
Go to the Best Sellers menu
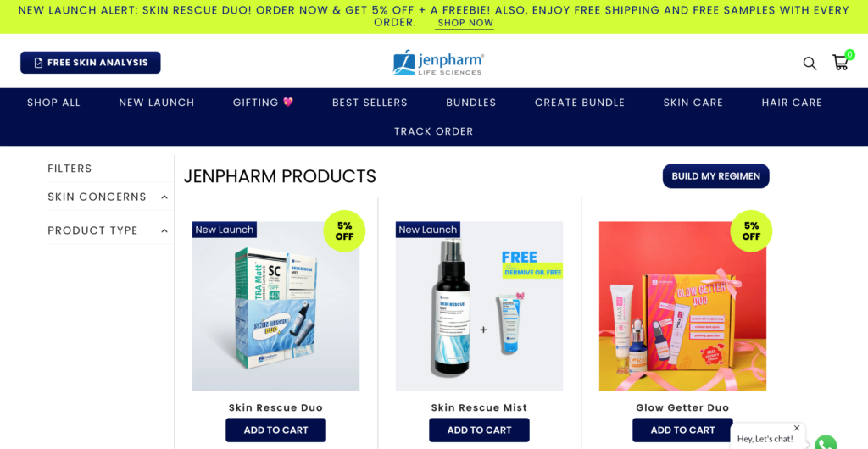(x=370, y=103)
